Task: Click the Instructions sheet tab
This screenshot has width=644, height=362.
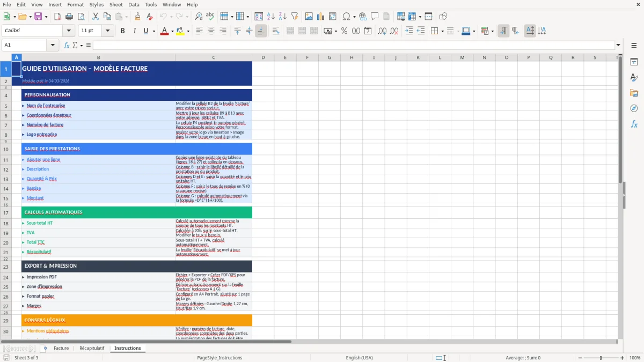Action: 128,348
